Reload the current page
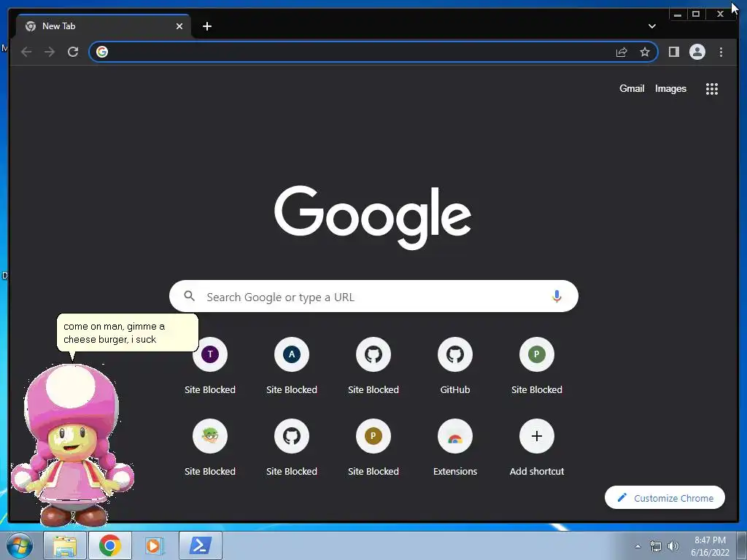Screen dimensions: 747x560 [73, 52]
